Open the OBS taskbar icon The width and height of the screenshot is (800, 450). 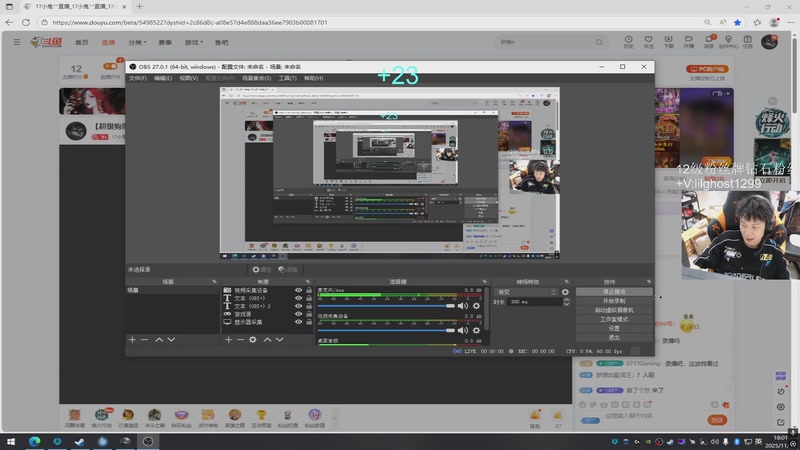pos(148,442)
